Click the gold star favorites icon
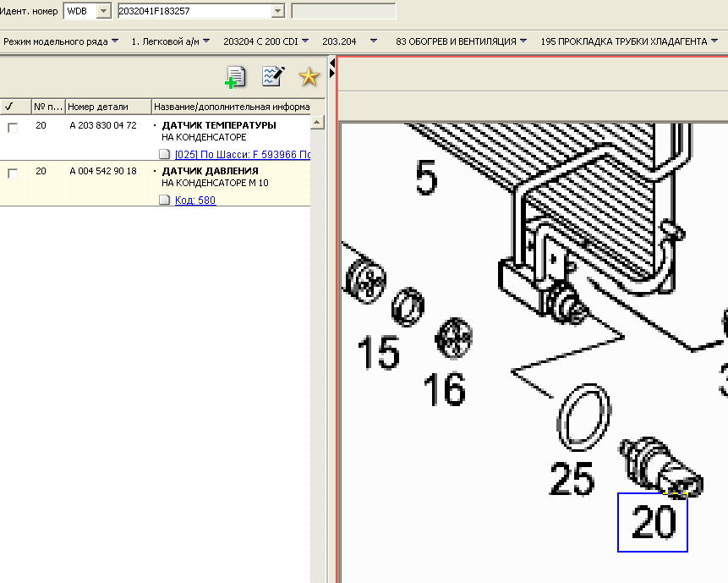The width and height of the screenshot is (728, 583). coord(309,78)
